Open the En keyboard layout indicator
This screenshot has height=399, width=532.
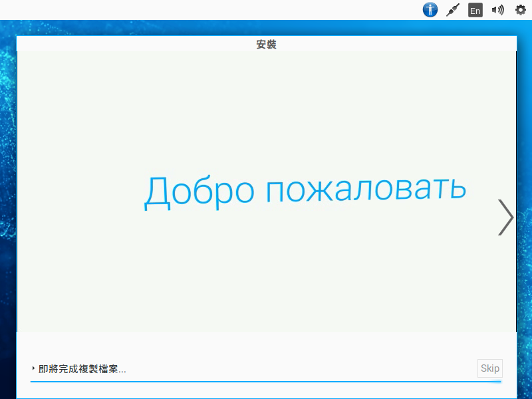tap(475, 10)
